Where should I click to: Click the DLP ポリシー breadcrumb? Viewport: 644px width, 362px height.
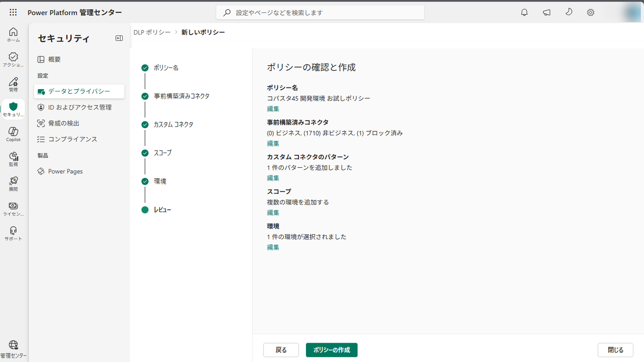[152, 32]
